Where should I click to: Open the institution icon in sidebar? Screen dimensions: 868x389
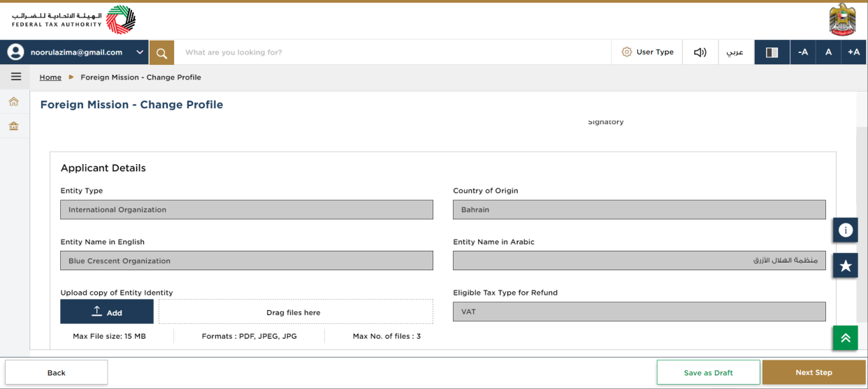tap(13, 126)
